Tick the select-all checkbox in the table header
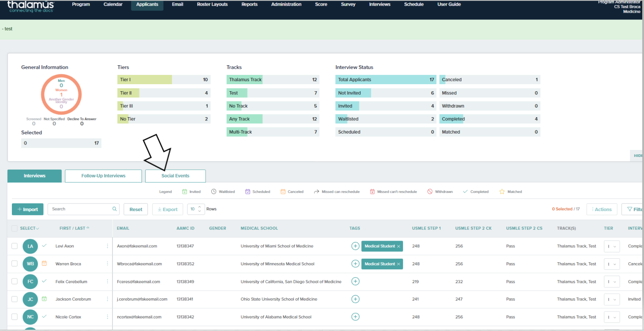Screen dimensions: 644x331 click(x=15, y=228)
